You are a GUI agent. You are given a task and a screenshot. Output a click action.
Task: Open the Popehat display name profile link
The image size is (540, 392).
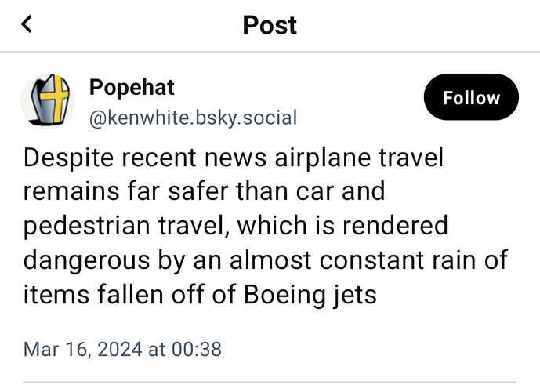tap(132, 86)
